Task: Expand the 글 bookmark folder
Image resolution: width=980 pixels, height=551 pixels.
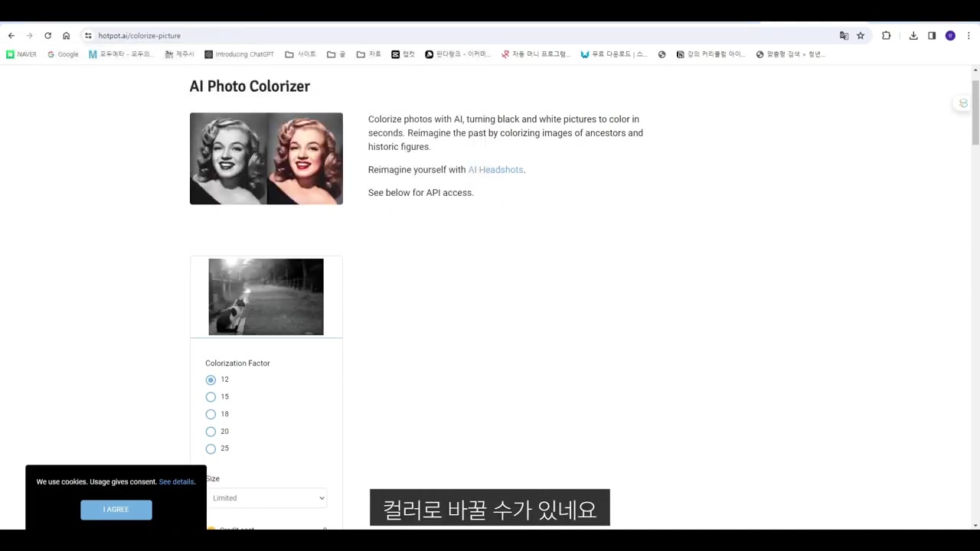Action: point(336,54)
